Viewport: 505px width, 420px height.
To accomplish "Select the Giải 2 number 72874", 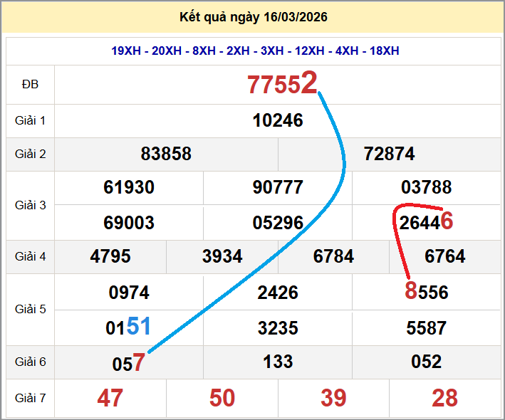I will [x=389, y=154].
